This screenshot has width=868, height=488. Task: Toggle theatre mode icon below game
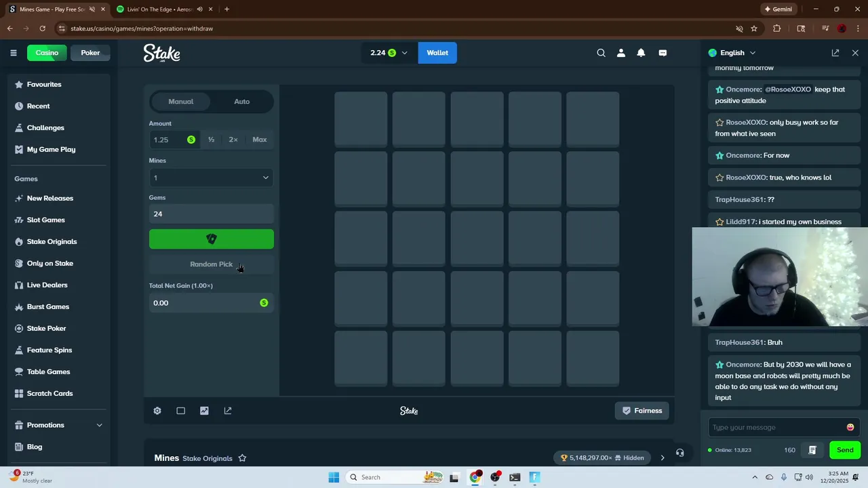click(x=180, y=411)
